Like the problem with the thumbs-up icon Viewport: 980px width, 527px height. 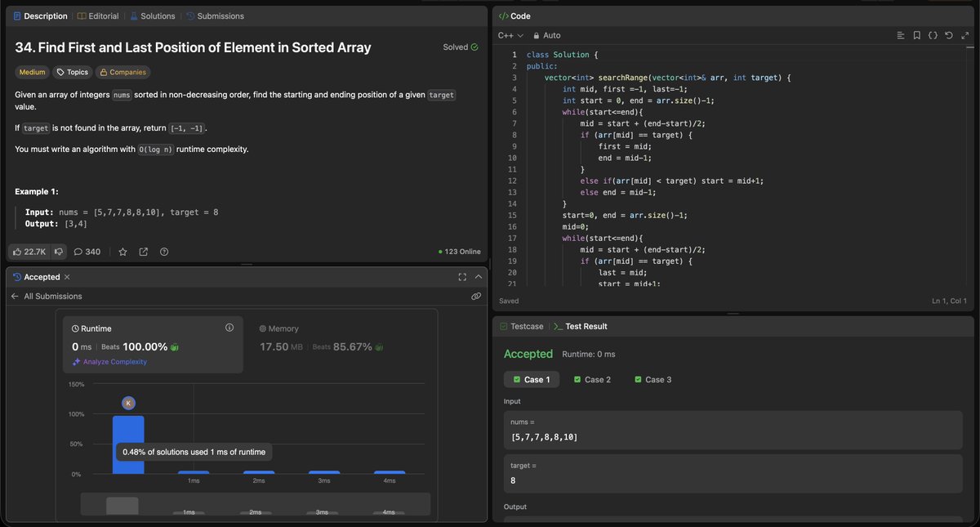coord(18,251)
